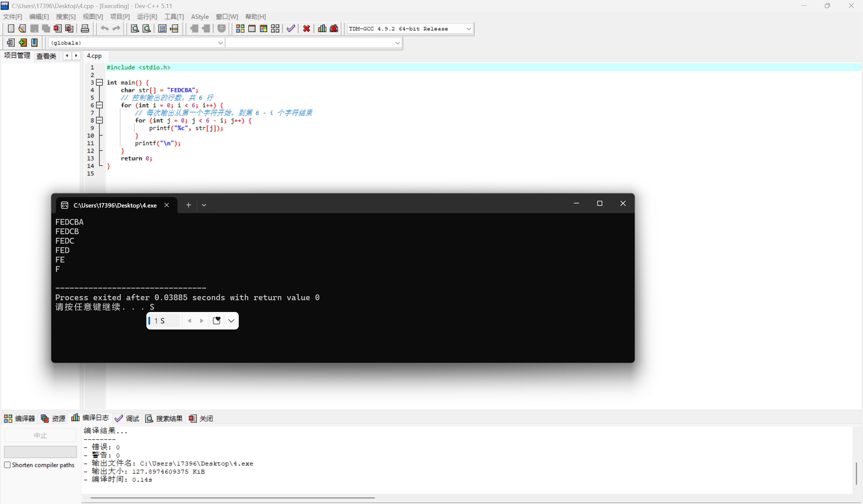Collapse the inner for-loop fold on line 8
The width and height of the screenshot is (863, 504).
pyautogui.click(x=99, y=120)
